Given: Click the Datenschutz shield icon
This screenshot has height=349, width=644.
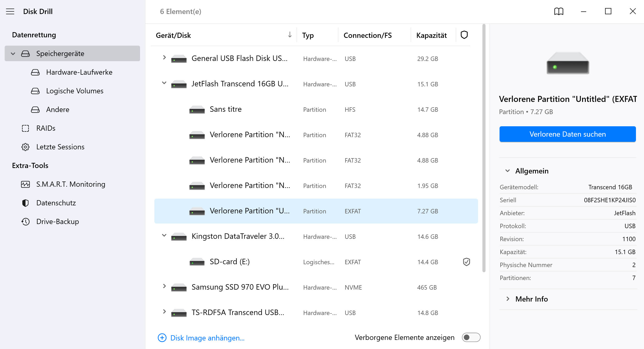Looking at the screenshot, I should [25, 203].
